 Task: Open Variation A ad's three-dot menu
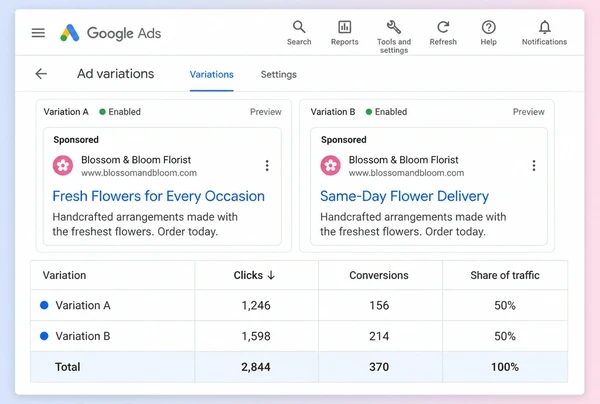(267, 165)
